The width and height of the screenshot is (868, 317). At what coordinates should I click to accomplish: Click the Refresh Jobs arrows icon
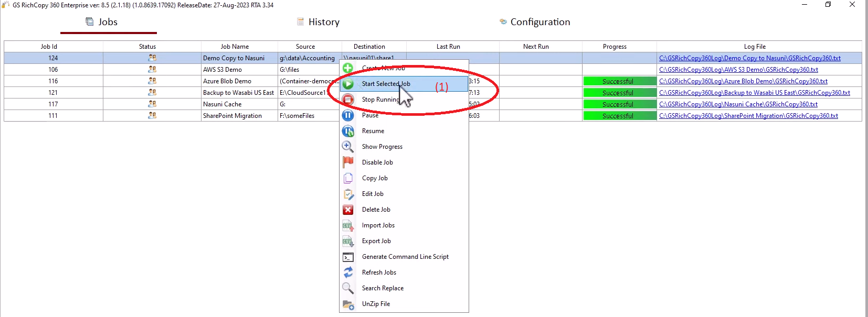click(x=348, y=272)
